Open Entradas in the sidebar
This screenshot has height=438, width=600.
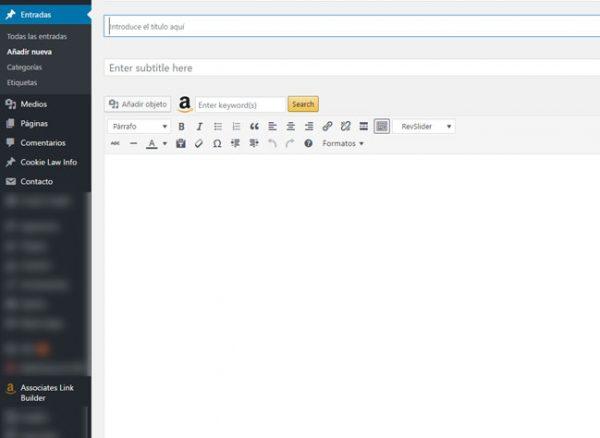tap(45, 15)
